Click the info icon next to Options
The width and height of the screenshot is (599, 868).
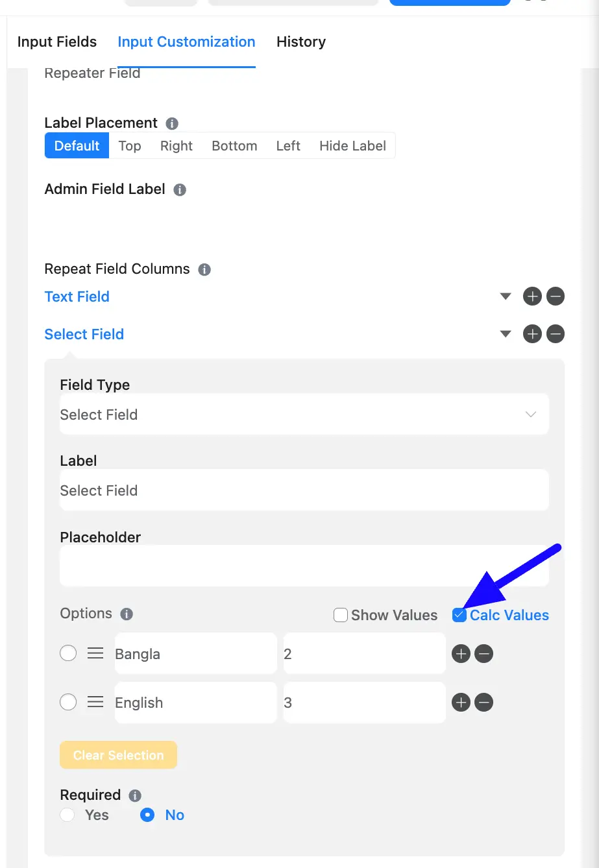(127, 614)
